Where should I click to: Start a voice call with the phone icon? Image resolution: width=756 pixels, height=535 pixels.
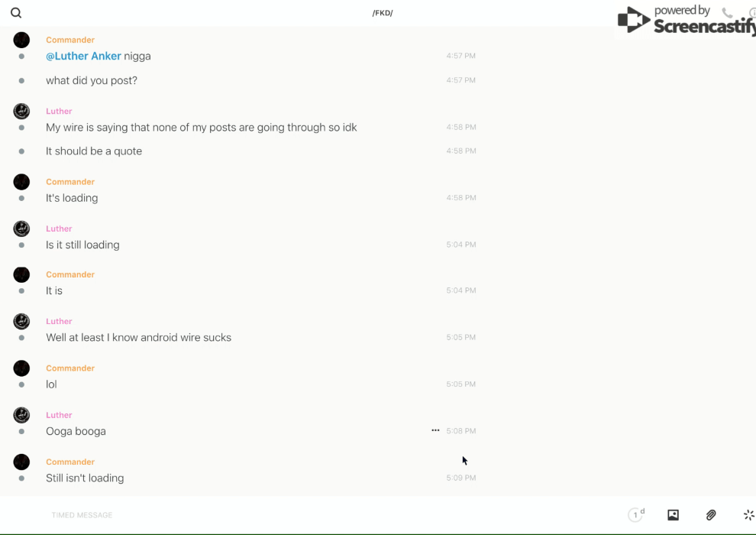point(727,13)
